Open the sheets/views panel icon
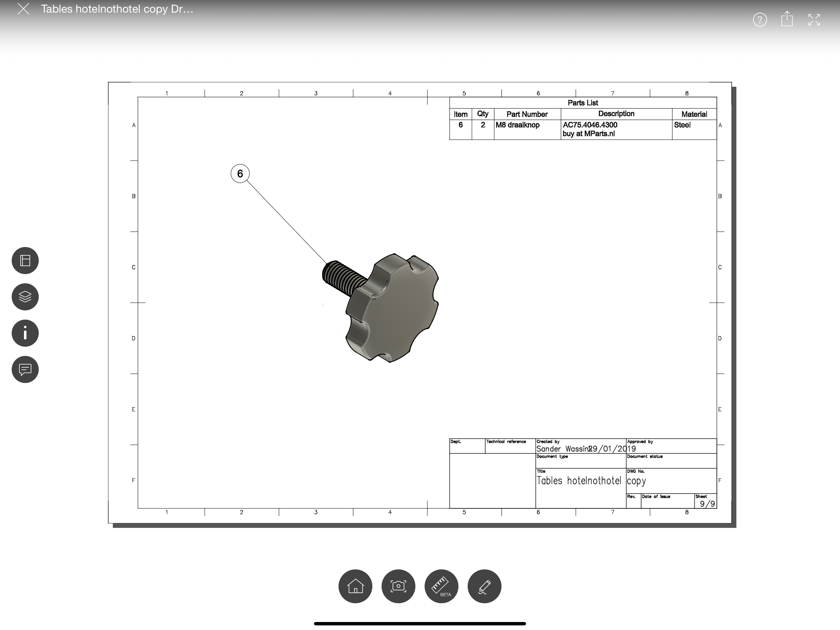The height and width of the screenshot is (630, 840). [25, 261]
